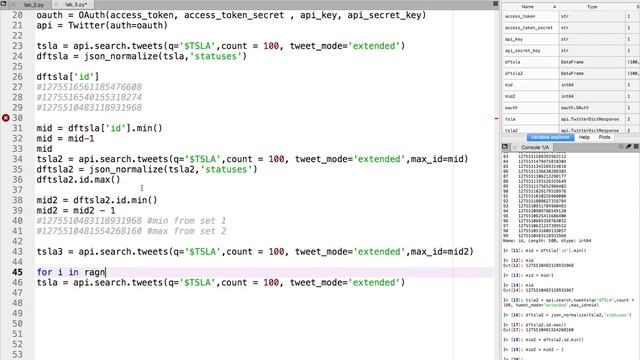640x360 pixels.
Task: Click the console options menu icon
Action: coord(636,147)
